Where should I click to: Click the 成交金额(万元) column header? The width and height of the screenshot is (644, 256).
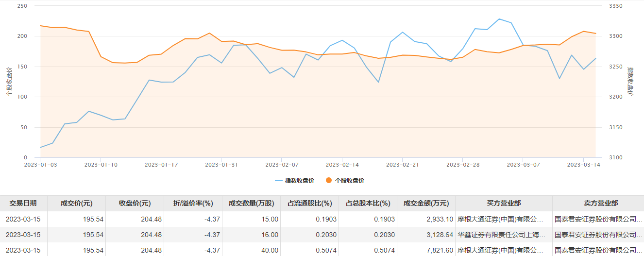pos(426,204)
